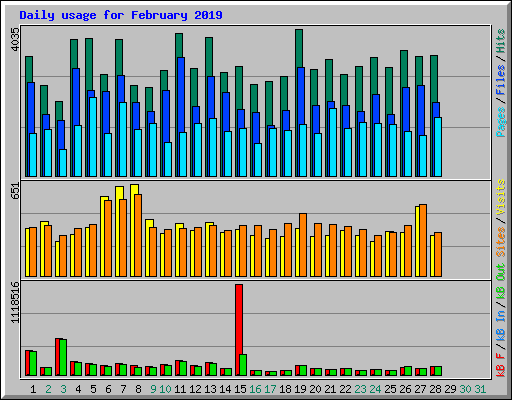The image size is (512, 400).
Task: Click day 9 on the x-axis
Action: [153, 389]
